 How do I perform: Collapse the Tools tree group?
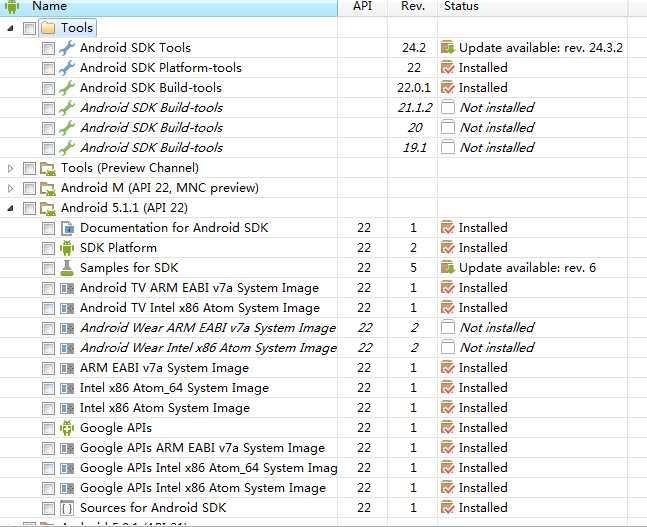coord(11,28)
